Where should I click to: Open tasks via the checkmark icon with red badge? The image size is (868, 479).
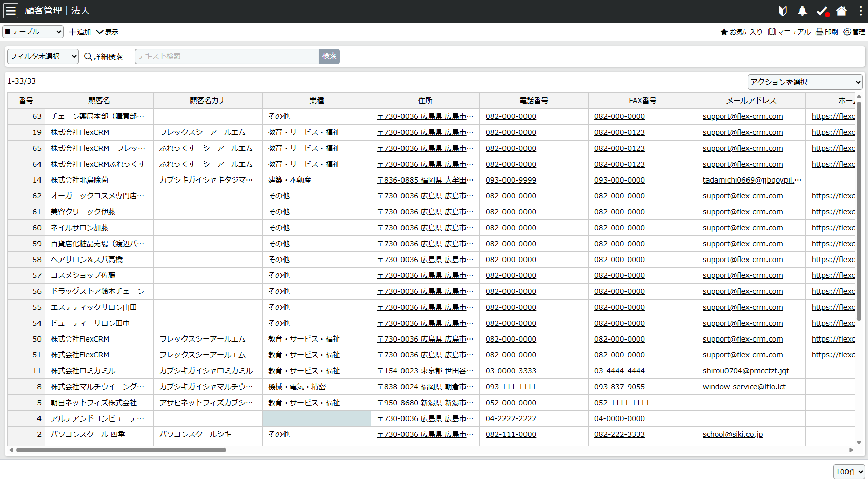(822, 10)
